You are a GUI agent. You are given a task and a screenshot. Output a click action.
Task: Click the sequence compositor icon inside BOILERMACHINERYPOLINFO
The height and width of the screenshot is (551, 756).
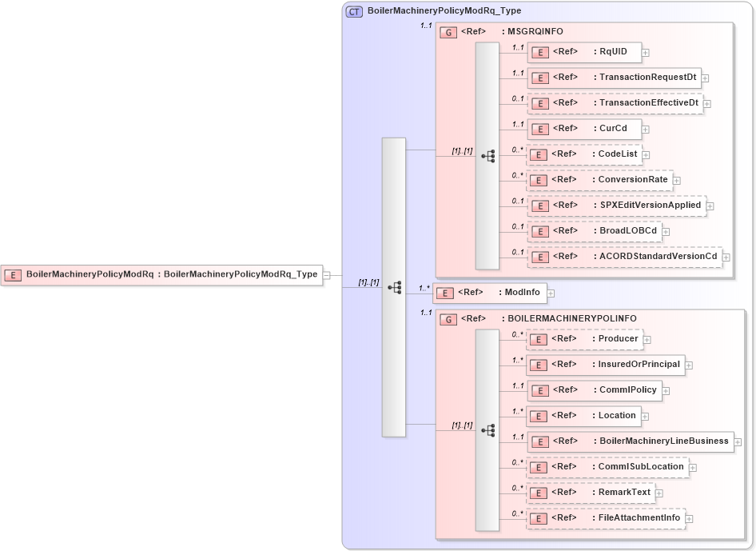coord(489,429)
